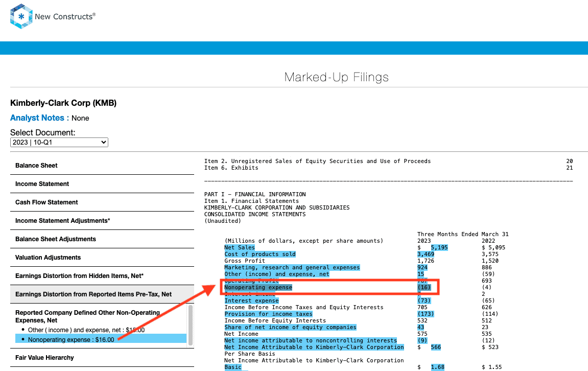The image size is (588, 371).
Task: Click the highlighted Nonoperating expense filing line
Action: pos(258,287)
